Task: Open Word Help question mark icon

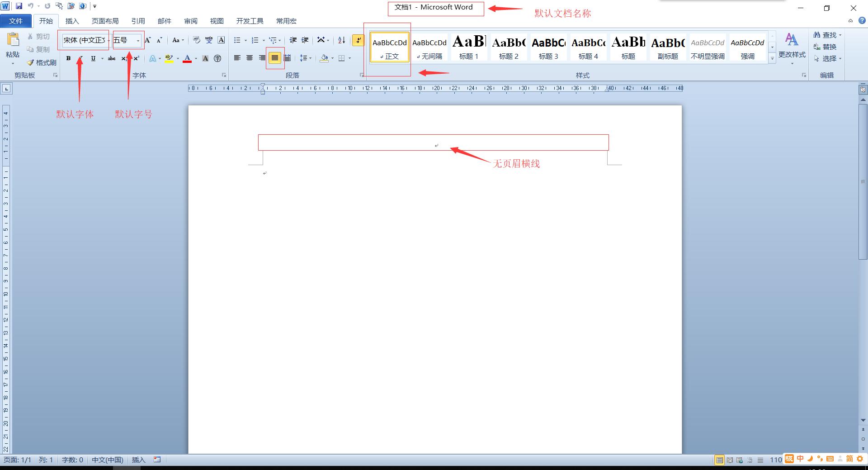Action: coord(862,21)
